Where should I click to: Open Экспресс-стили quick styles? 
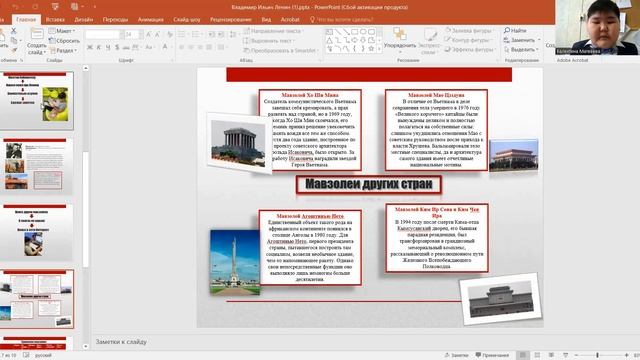(x=429, y=42)
